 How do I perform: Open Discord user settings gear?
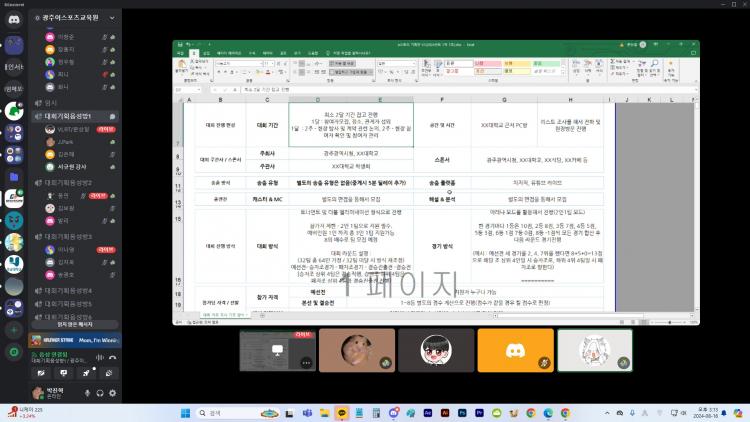[x=112, y=393]
